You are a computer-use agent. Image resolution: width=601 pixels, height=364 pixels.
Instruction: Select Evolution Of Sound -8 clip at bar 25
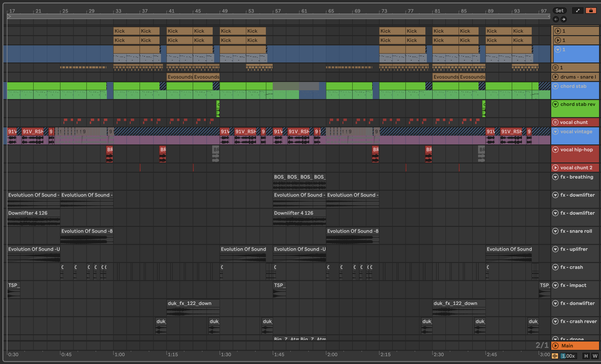pos(87,235)
